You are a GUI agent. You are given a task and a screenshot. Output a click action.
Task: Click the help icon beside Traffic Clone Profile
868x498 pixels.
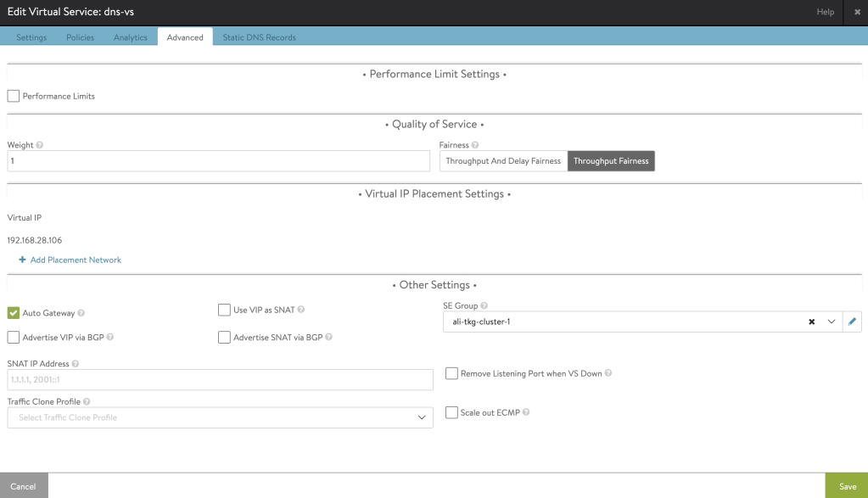(87, 401)
